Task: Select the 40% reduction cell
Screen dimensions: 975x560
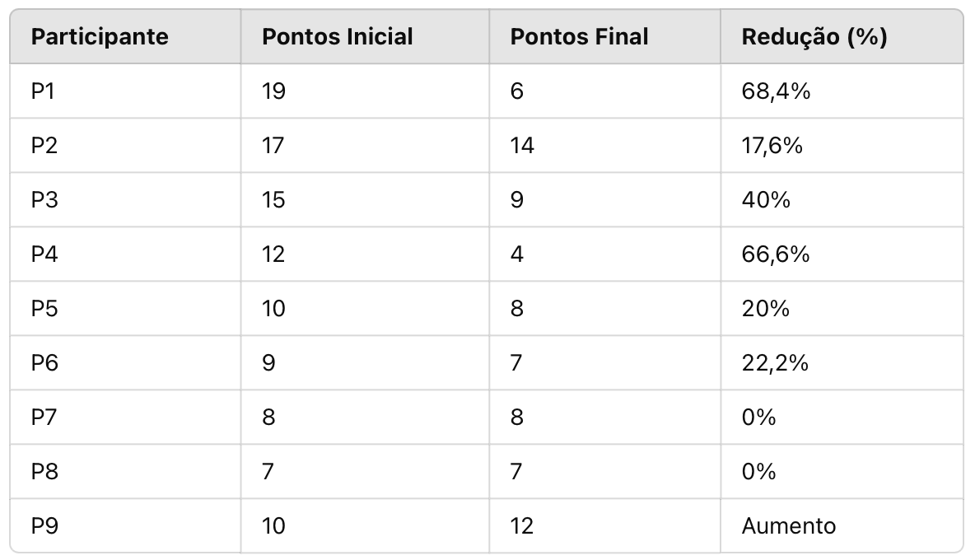Action: [842, 200]
